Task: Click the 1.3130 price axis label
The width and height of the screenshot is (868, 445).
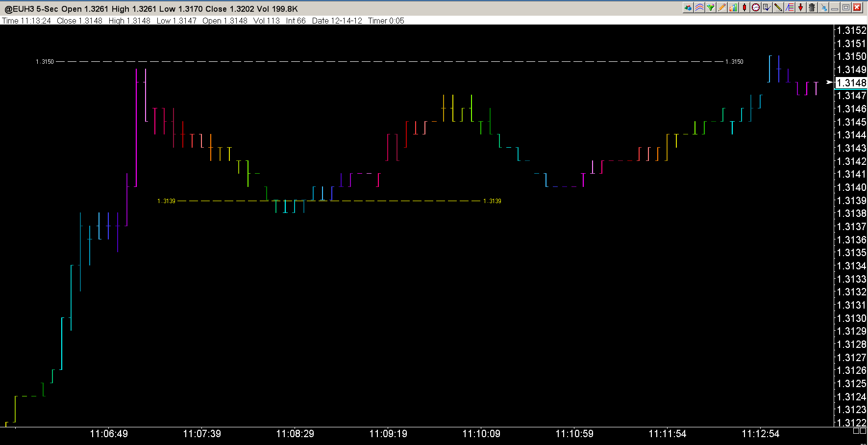Action: point(851,318)
